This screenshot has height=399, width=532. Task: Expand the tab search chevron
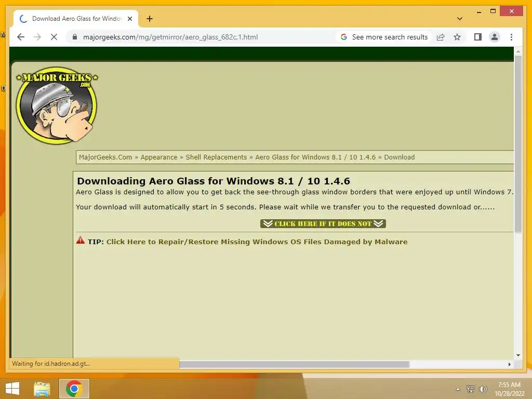click(459, 19)
